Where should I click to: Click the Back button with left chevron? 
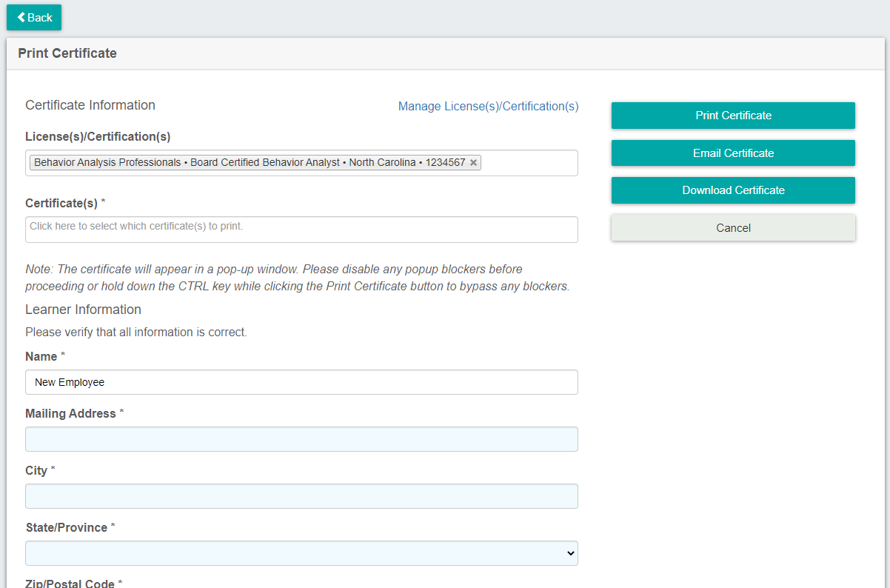[x=34, y=18]
